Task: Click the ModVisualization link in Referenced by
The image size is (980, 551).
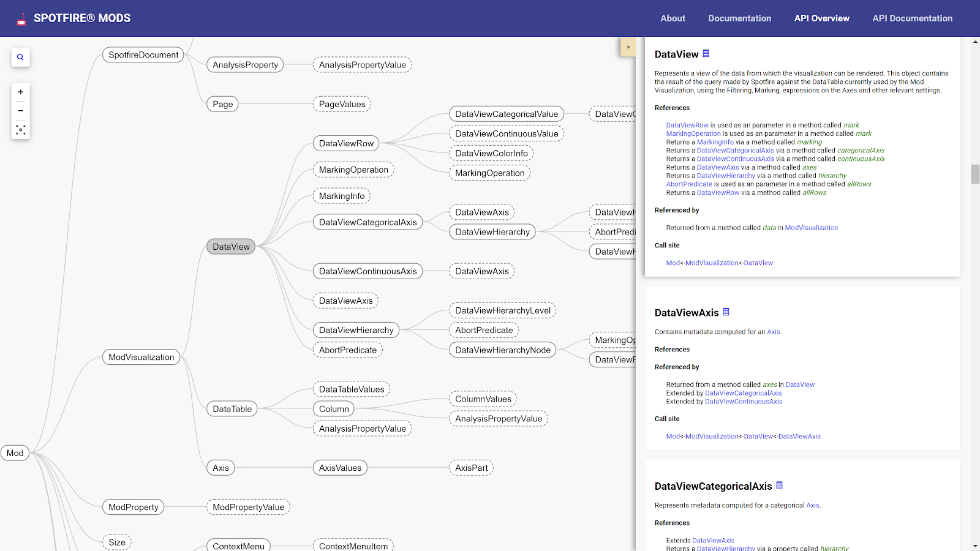Action: [x=811, y=228]
